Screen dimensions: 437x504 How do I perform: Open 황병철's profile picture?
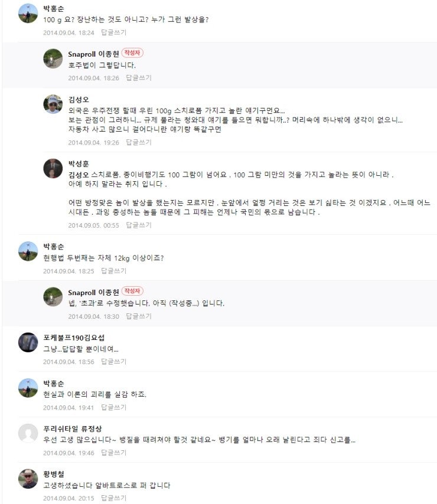point(28,479)
